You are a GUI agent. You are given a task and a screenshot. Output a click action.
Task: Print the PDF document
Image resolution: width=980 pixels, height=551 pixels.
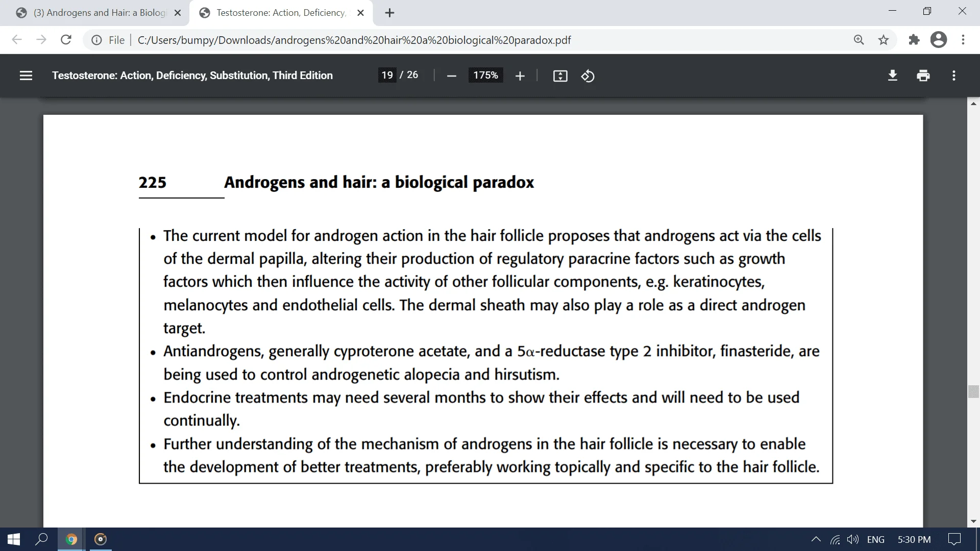923,76
